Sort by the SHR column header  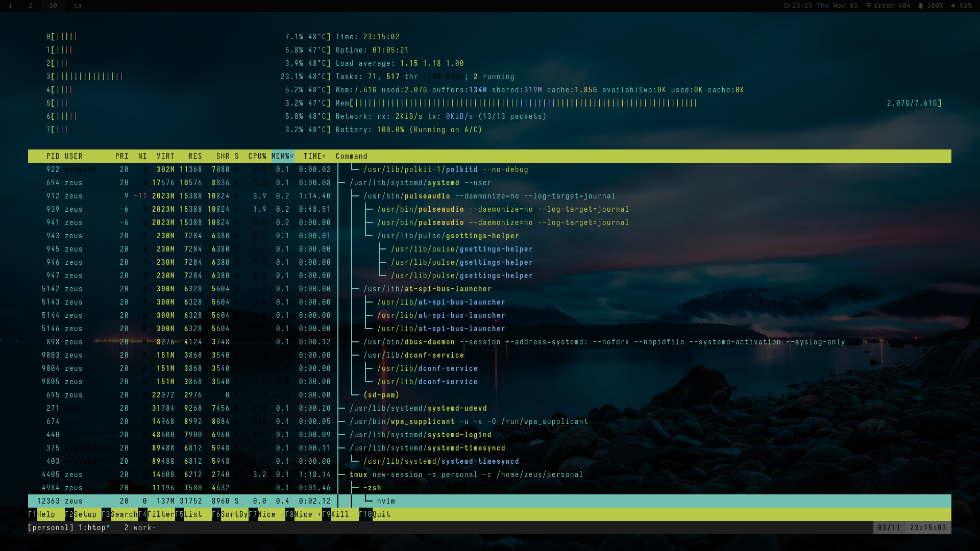pos(223,156)
